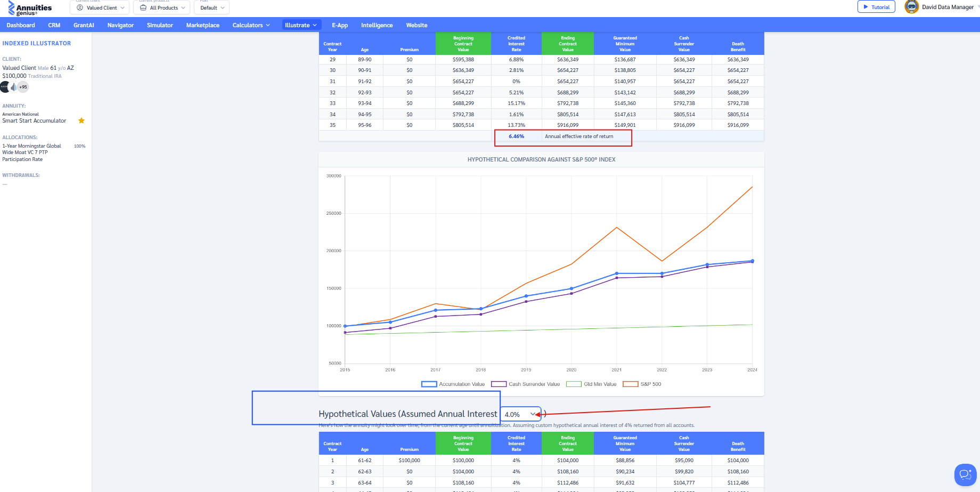
Task: Open the E-App tab
Action: click(340, 25)
